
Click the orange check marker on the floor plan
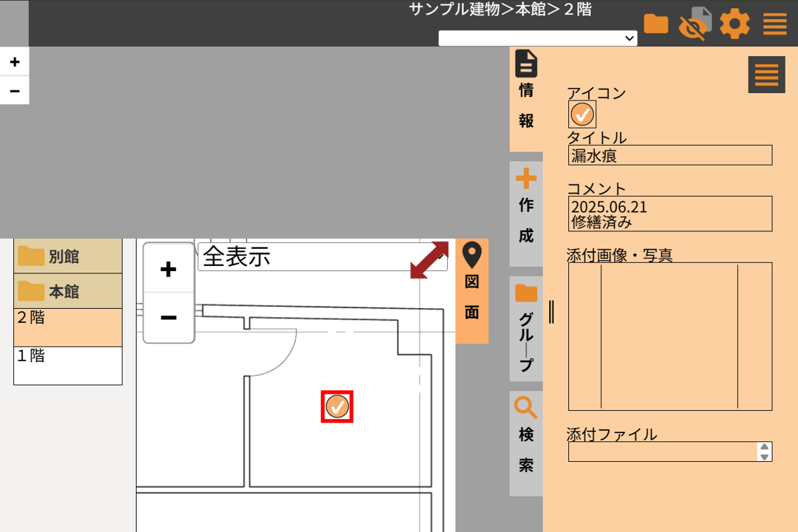pos(337,407)
